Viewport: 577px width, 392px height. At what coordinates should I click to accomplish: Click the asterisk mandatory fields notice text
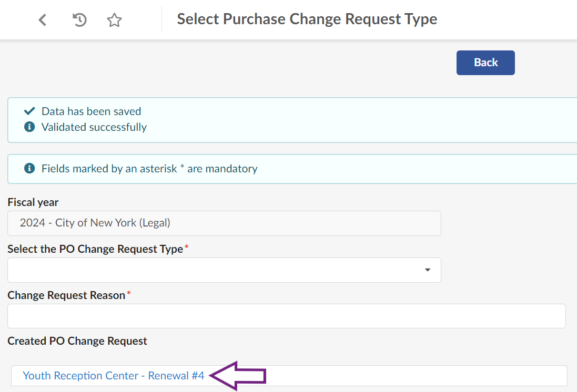click(149, 169)
